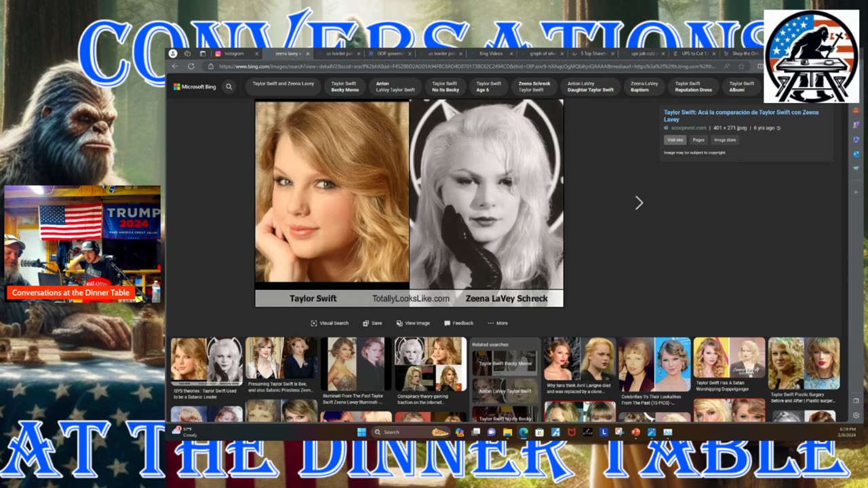Click the browser address bar URL
868x488 pixels.
(x=468, y=66)
